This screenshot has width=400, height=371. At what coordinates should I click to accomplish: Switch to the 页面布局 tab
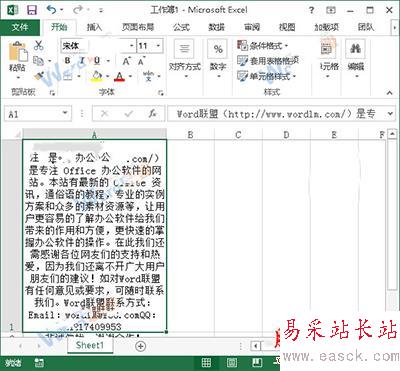pos(138,27)
